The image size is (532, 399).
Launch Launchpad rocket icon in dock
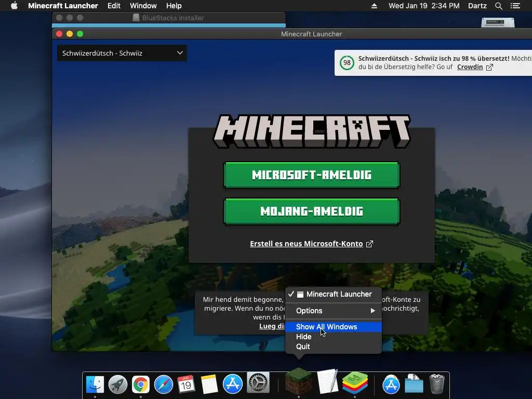pyautogui.click(x=118, y=384)
